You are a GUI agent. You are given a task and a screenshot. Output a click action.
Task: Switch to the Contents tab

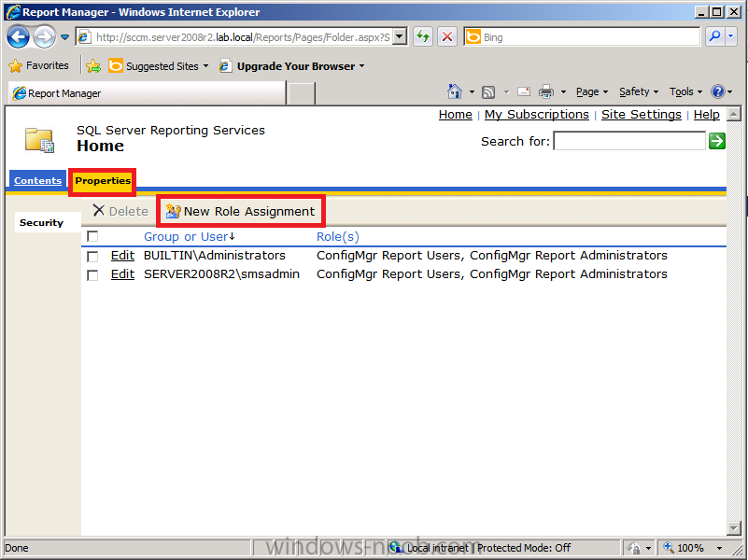tap(37, 181)
